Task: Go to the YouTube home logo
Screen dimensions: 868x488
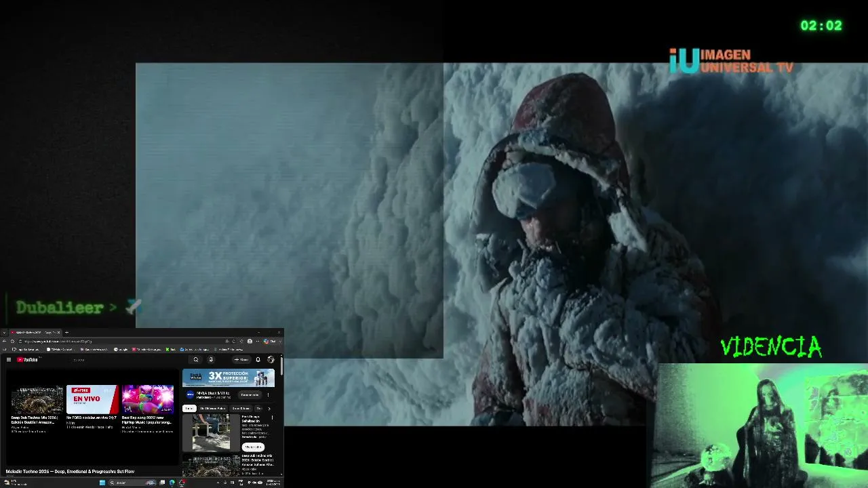Action: coord(27,360)
